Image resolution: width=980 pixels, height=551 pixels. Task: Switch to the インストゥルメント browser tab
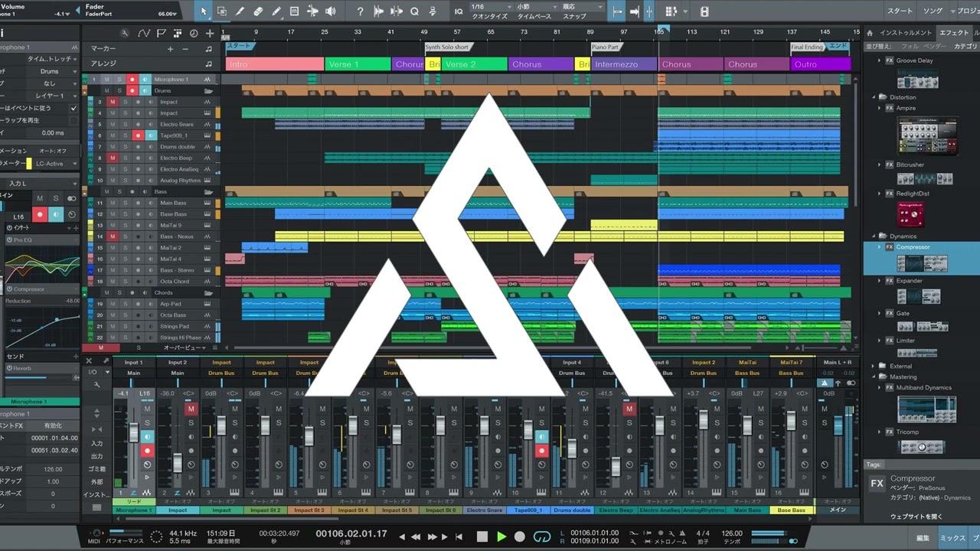[x=906, y=33]
